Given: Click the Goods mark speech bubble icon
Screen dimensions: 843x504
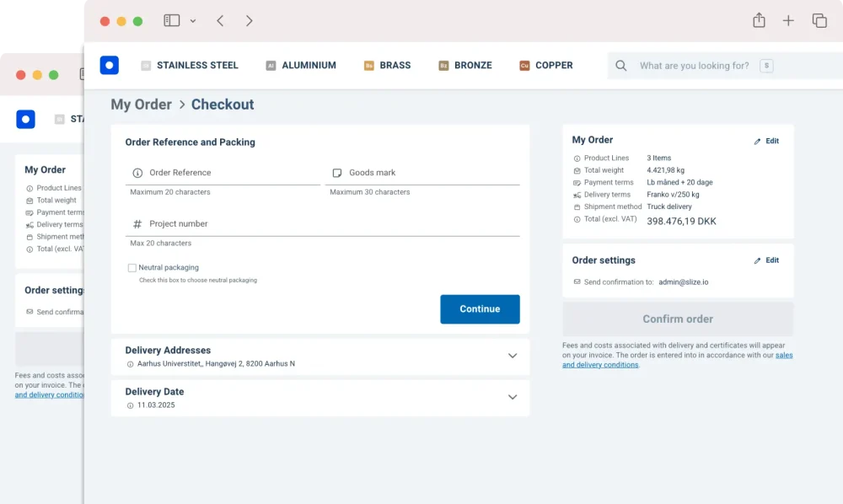Looking at the screenshot, I should (x=337, y=174).
